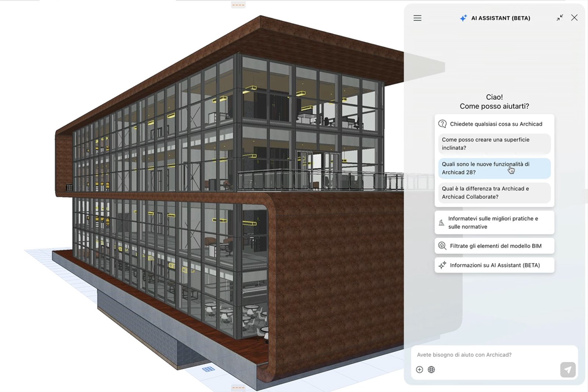Open 'Informatevi sulle migliori pratiche e sulle normative'
This screenshot has width=588, height=392.
[x=494, y=222]
